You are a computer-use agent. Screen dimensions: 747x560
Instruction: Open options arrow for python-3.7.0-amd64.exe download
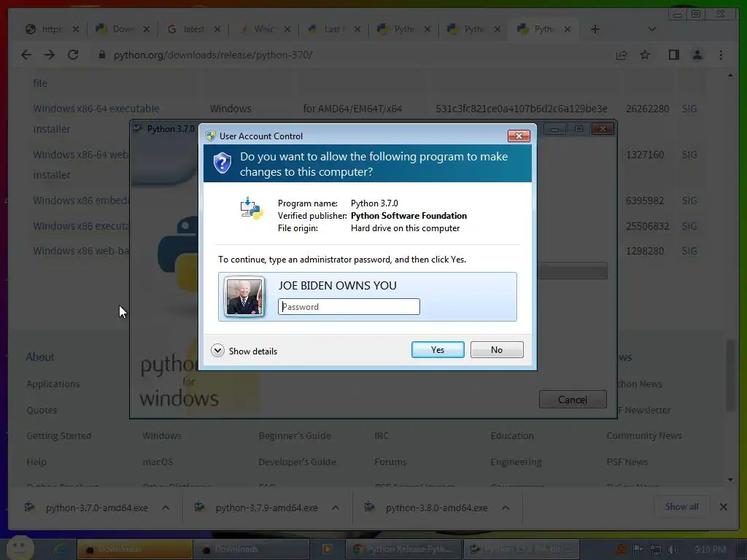point(166,507)
